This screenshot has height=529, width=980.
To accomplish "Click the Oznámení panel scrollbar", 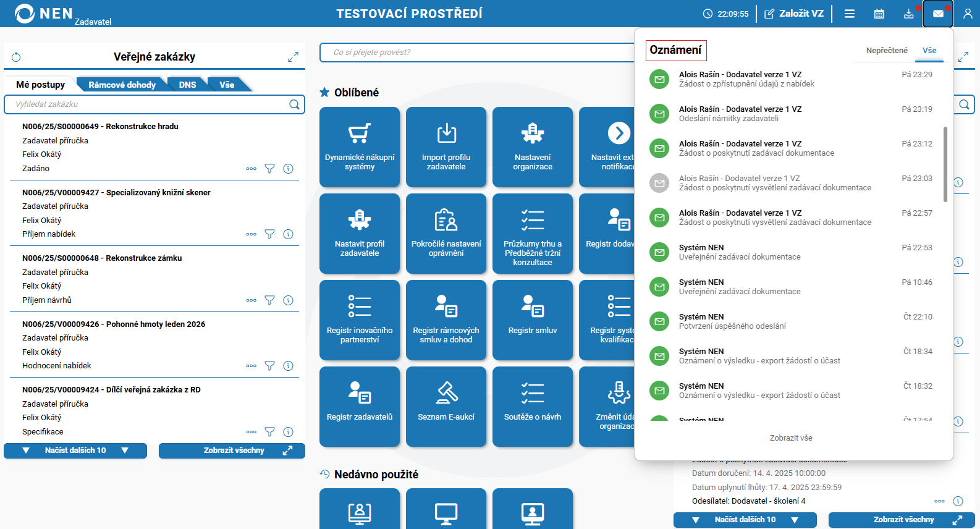I will click(x=945, y=164).
